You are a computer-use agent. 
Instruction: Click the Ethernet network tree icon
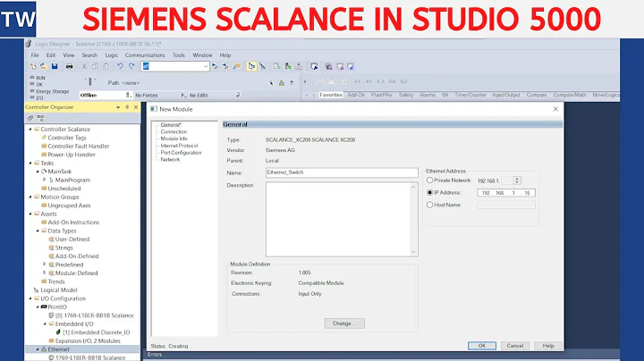point(44,349)
